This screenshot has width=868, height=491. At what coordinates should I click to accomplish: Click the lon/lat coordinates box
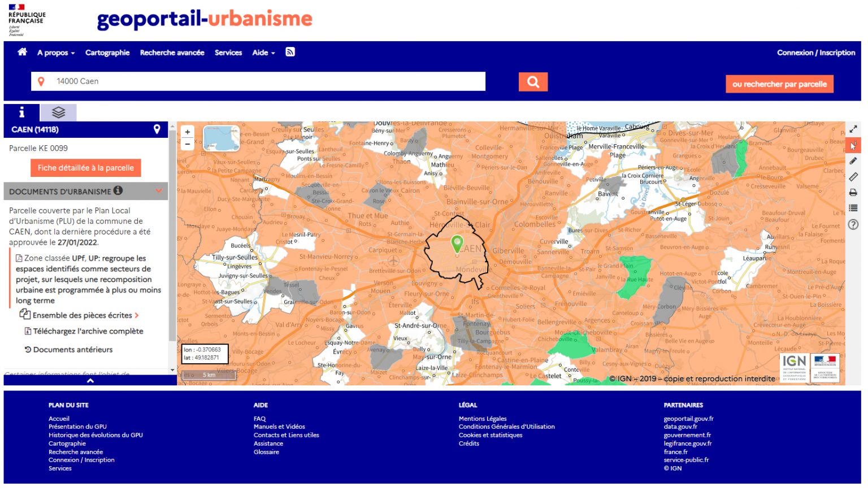click(x=205, y=354)
